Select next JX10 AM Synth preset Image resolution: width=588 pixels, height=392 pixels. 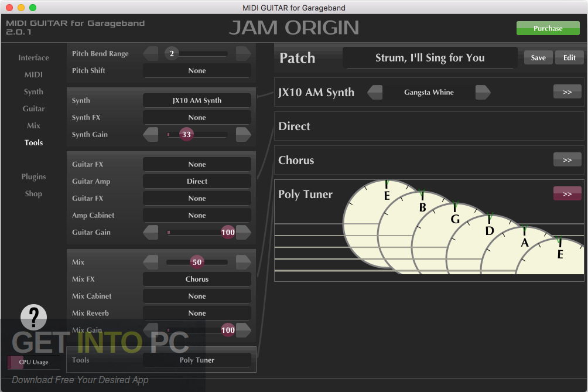(483, 92)
